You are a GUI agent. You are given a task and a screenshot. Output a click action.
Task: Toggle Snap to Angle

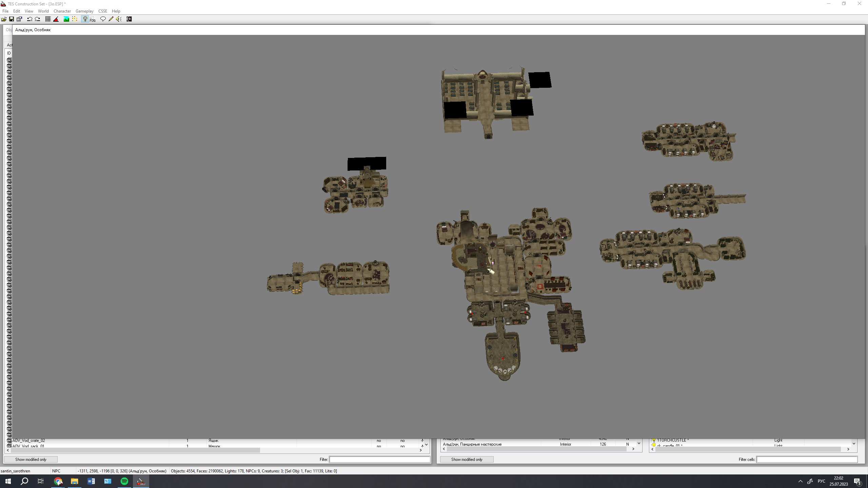[x=56, y=19]
